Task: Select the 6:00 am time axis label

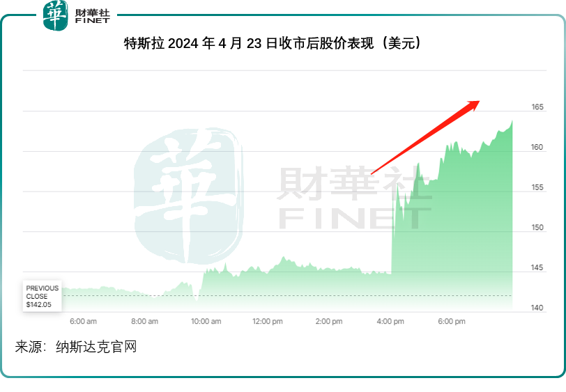Action: click(x=83, y=322)
